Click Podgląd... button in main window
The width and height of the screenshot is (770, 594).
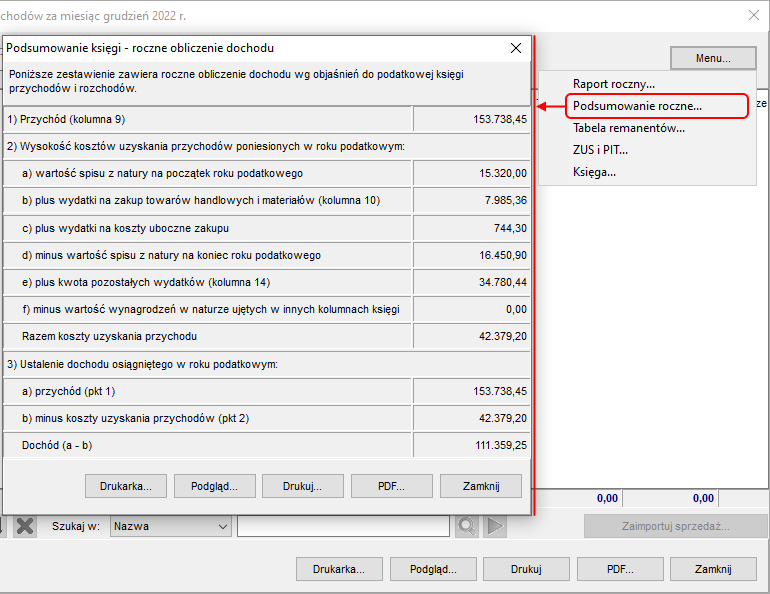pyautogui.click(x=433, y=569)
